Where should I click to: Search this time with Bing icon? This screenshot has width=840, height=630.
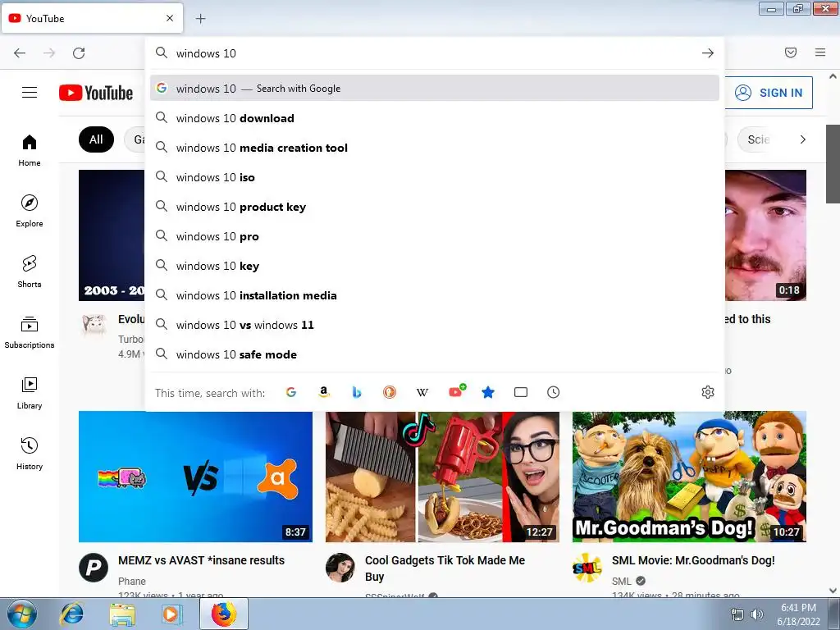[x=357, y=392]
